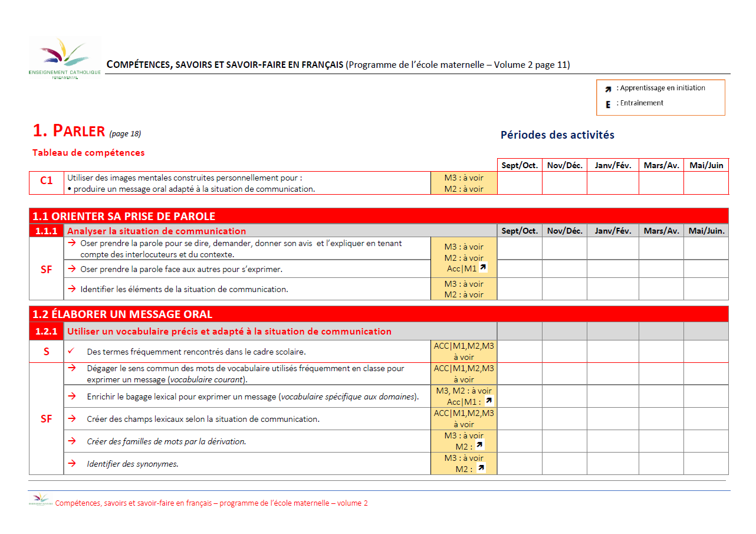Click the 'Périodes des activités' heading
Screen dimensions: 756x534
pos(557,135)
